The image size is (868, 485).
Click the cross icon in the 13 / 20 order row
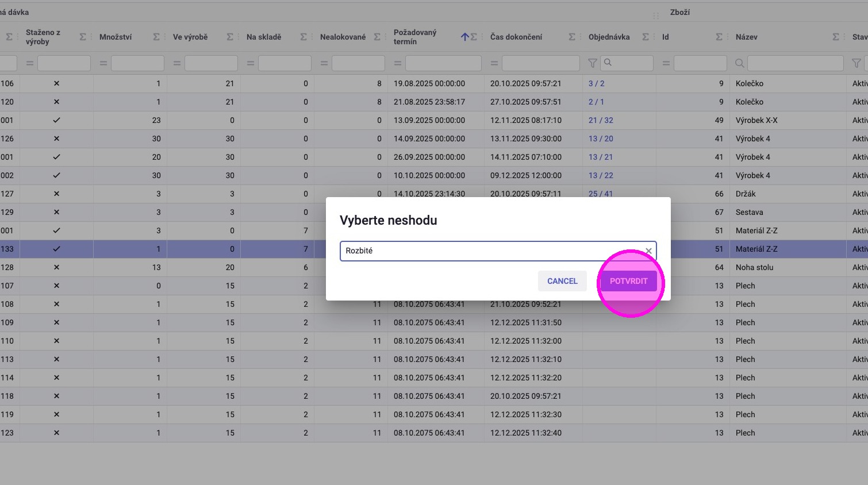[x=56, y=138]
